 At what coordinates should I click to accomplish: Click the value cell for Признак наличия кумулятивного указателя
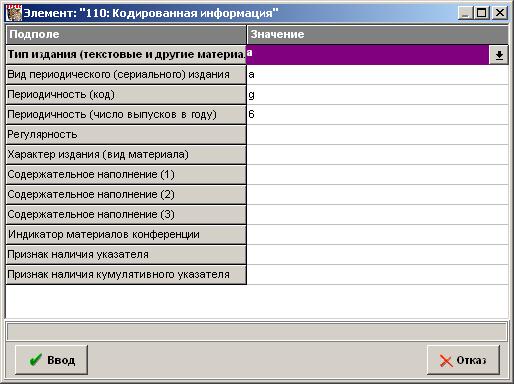[x=378, y=275]
